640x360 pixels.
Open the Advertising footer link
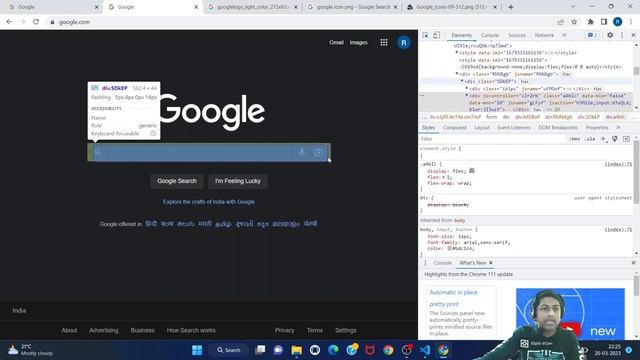[104, 330]
